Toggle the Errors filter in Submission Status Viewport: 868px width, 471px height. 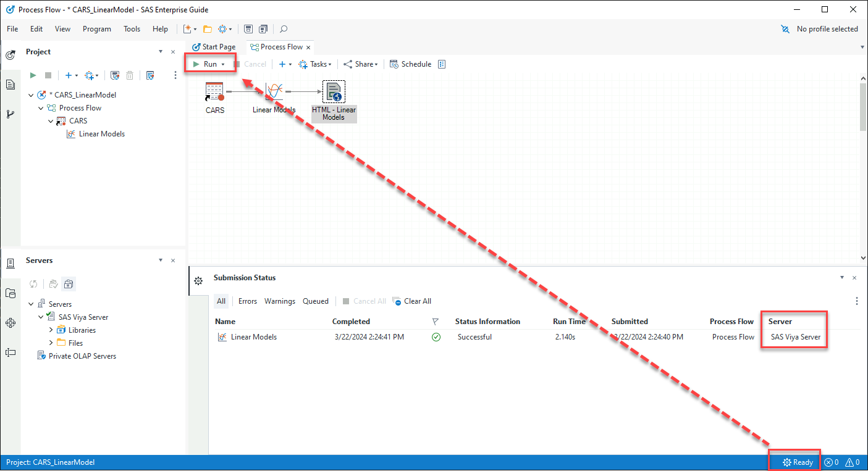click(248, 301)
